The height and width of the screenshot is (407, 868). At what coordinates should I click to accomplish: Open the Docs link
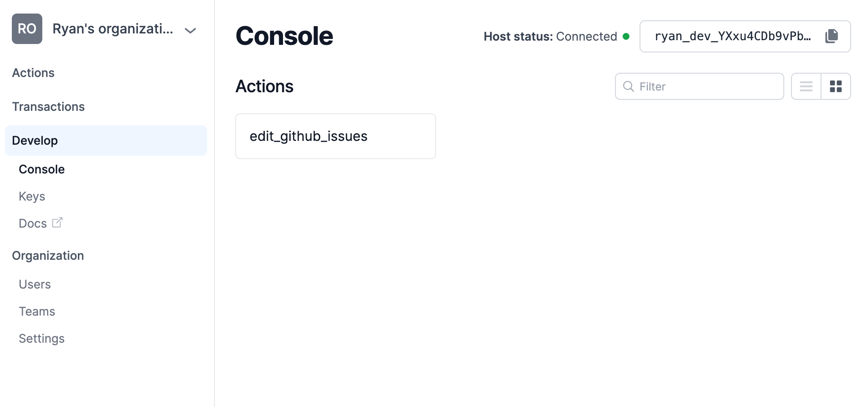click(33, 223)
